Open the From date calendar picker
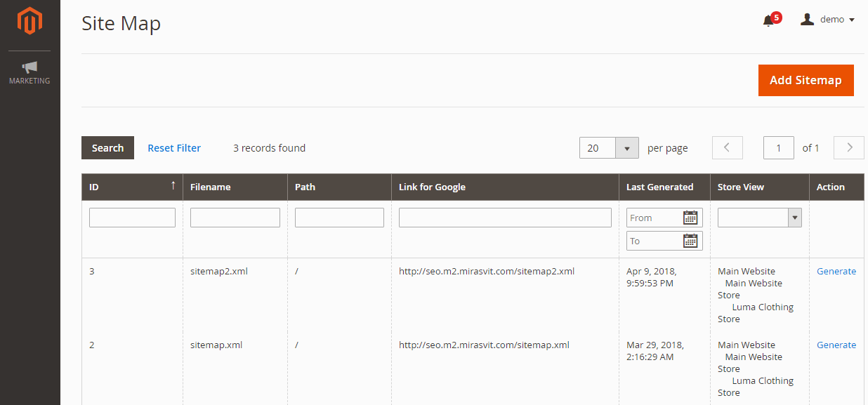868x405 pixels. (690, 218)
